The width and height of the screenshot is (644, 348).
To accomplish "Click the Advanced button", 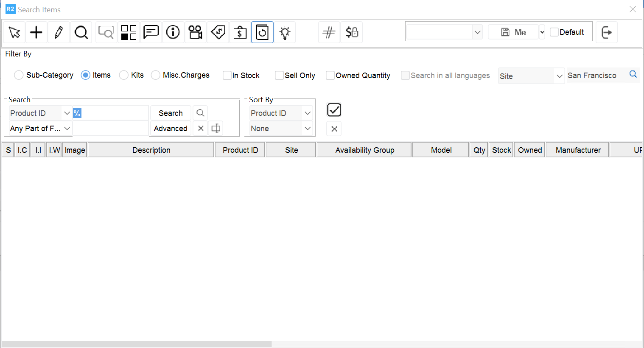I will pyautogui.click(x=171, y=129).
